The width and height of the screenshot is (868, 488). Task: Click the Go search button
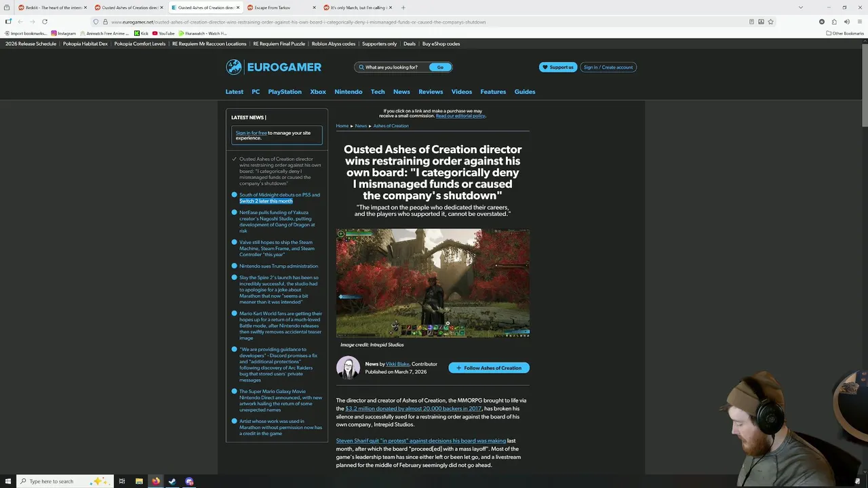coord(440,67)
